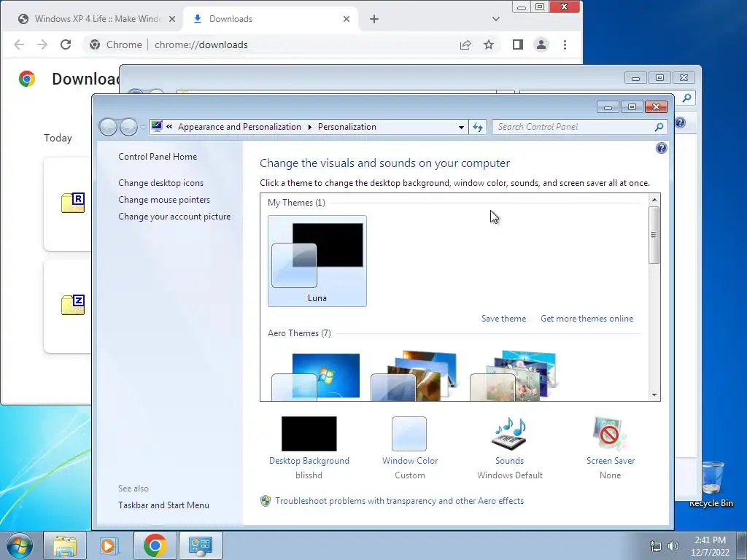Click the Personalization breadcrumb segment
The height and width of the screenshot is (560, 747).
click(x=347, y=127)
